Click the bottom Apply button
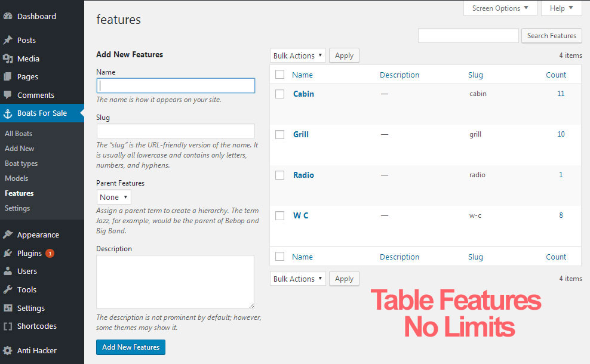The width and height of the screenshot is (590, 364). click(x=344, y=279)
